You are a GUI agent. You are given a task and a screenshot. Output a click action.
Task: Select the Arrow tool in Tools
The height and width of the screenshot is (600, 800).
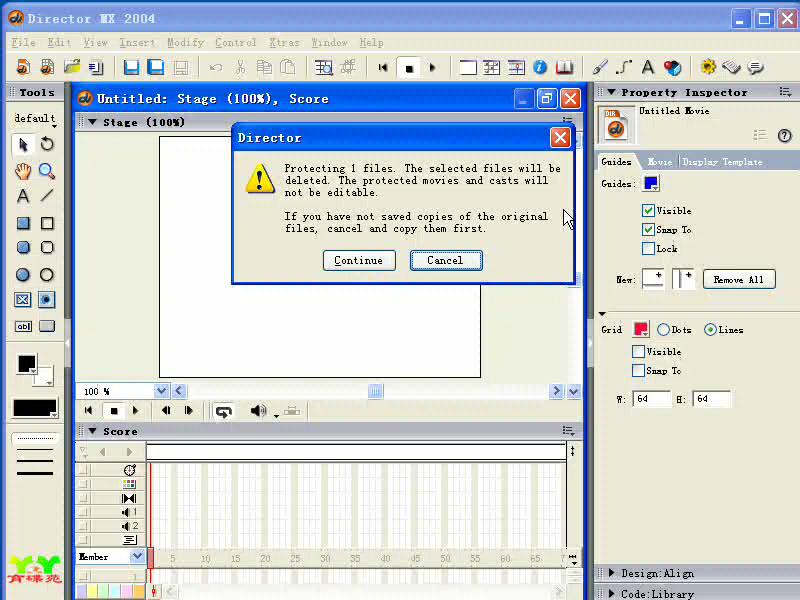tap(23, 144)
